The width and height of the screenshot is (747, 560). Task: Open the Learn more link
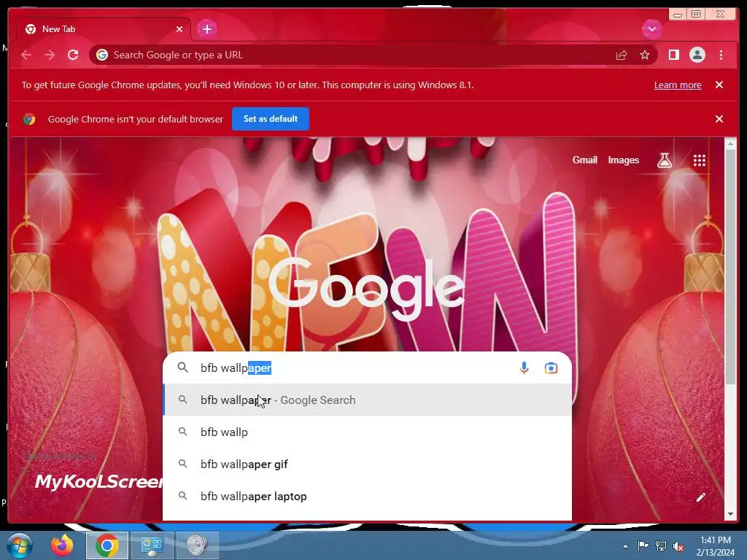678,85
